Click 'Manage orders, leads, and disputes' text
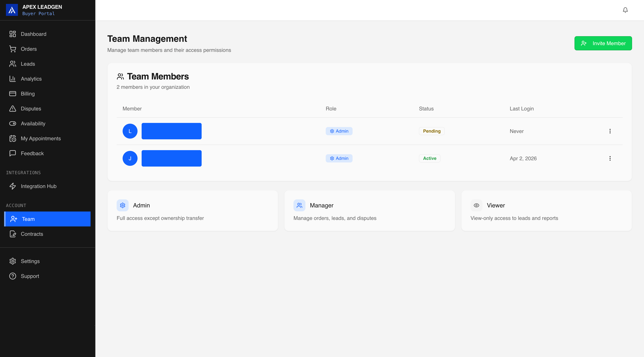This screenshot has width=644, height=357. 335,218
